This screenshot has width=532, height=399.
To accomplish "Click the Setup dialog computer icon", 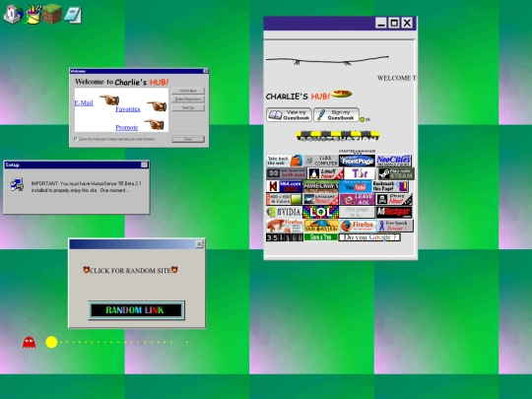I will click(17, 185).
